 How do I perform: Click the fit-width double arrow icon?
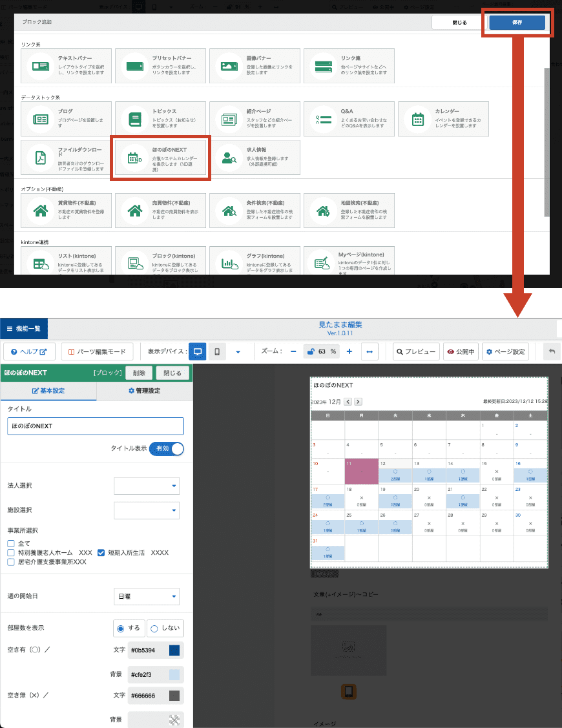[369, 351]
